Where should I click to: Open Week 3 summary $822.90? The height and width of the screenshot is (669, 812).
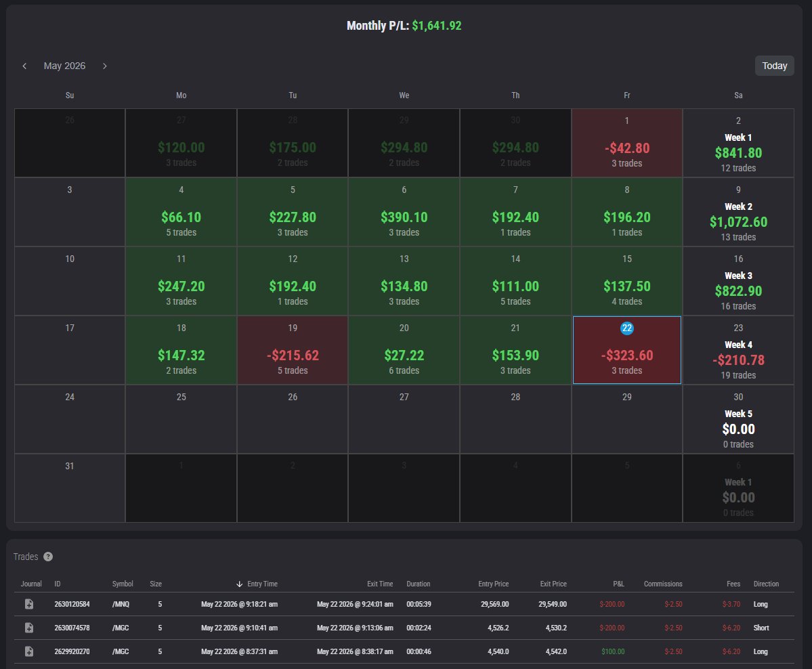(x=738, y=281)
